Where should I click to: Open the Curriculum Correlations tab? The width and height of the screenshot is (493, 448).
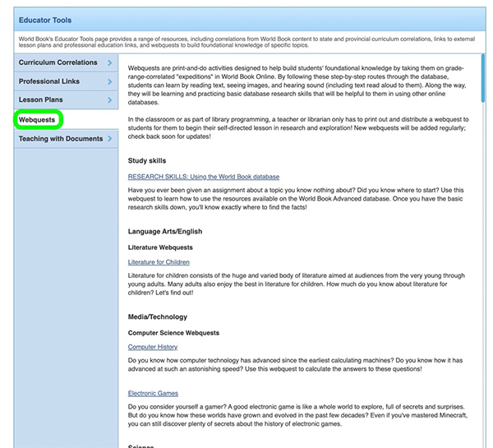click(x=66, y=62)
